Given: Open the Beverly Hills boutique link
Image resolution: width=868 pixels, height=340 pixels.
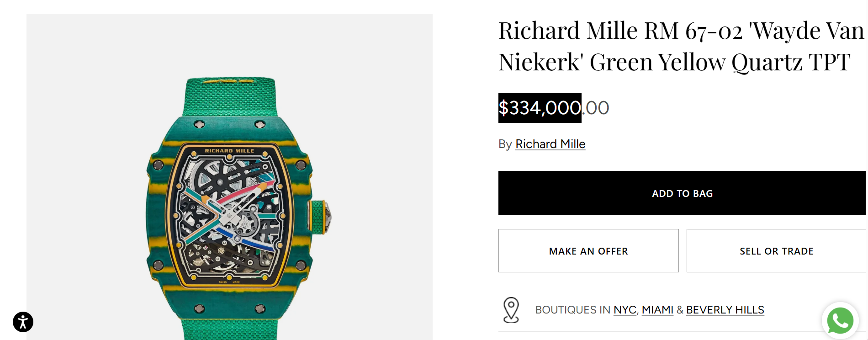Looking at the screenshot, I should tap(725, 310).
